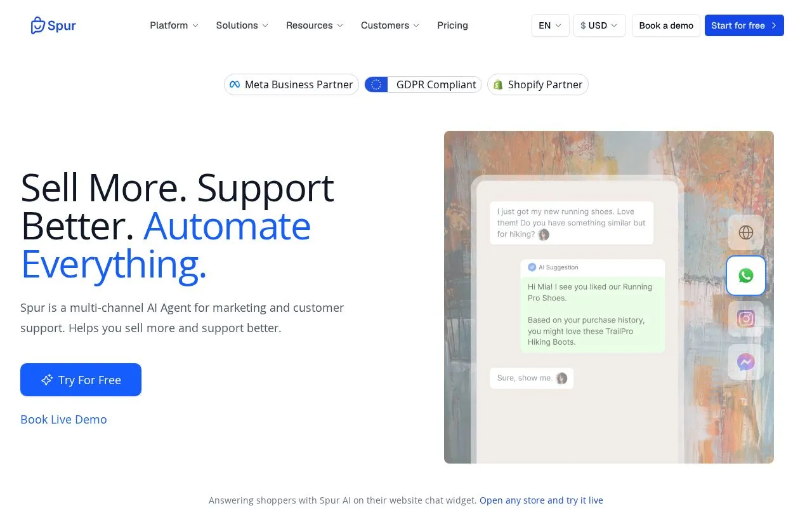Go to the Pricing page
812x508 pixels.
point(452,25)
